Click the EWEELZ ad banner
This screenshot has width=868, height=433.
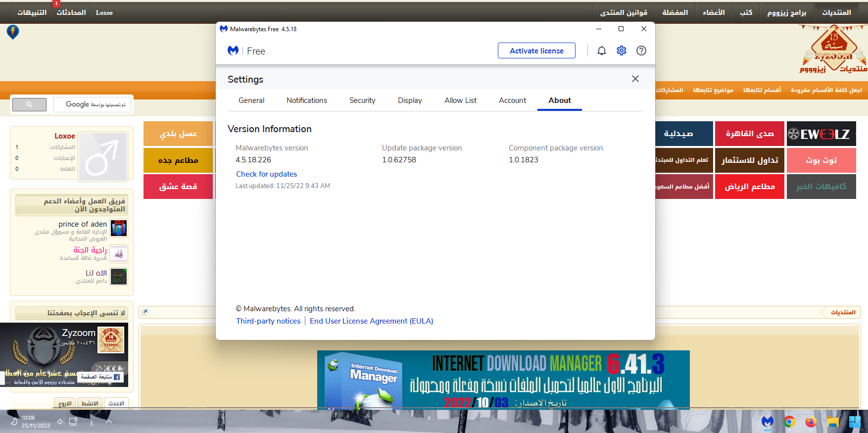click(821, 134)
